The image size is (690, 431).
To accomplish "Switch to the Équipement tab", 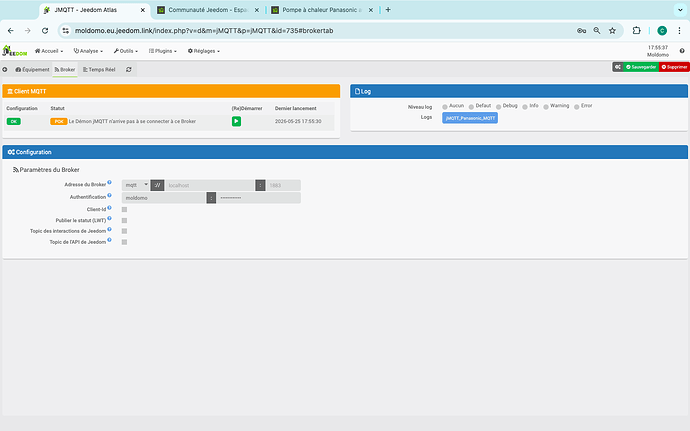I will [x=33, y=70].
